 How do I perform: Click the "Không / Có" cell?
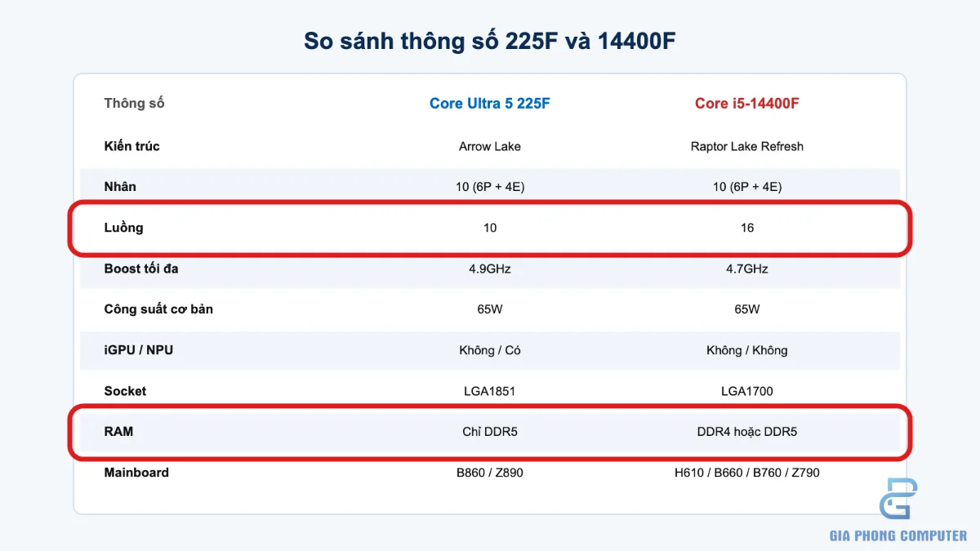pos(490,350)
